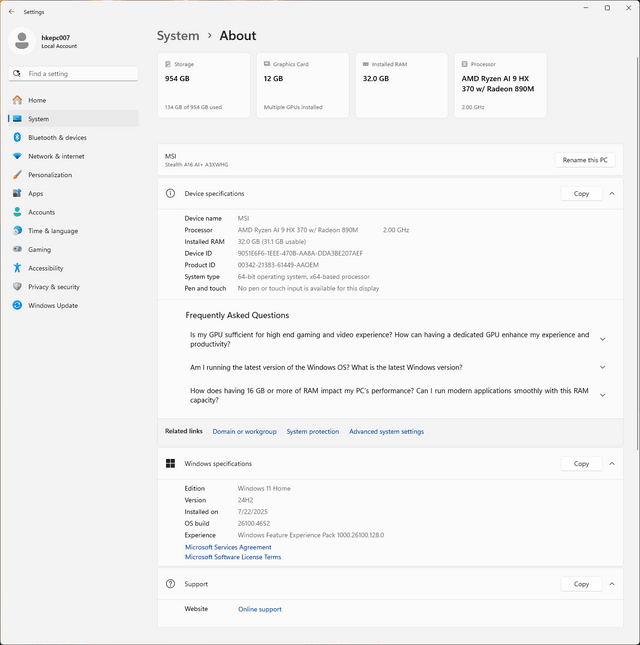Click the Time & language globe icon

17,231
